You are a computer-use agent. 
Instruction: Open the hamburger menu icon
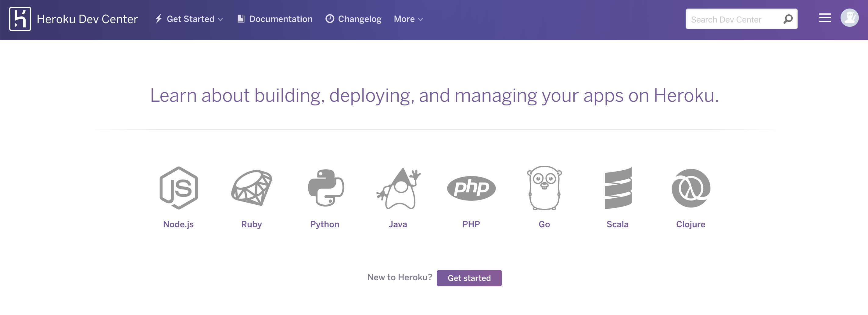coord(825,18)
